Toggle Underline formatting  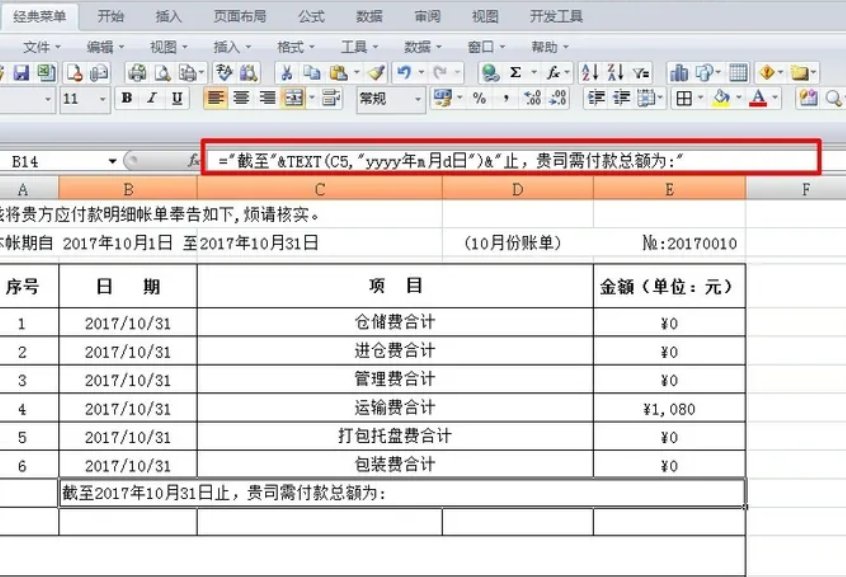[x=177, y=98]
